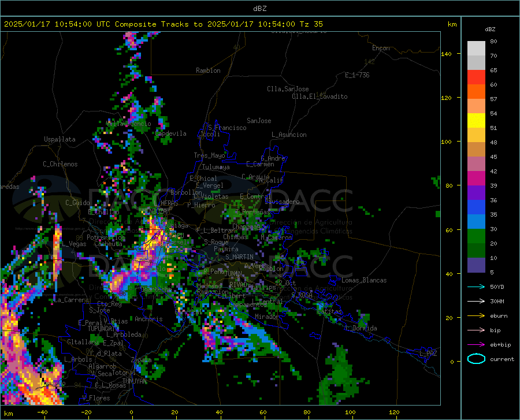This screenshot has width=520, height=420.
Task: Select the dark purple 10 dBZ swatch
Action: [x=476, y=265]
